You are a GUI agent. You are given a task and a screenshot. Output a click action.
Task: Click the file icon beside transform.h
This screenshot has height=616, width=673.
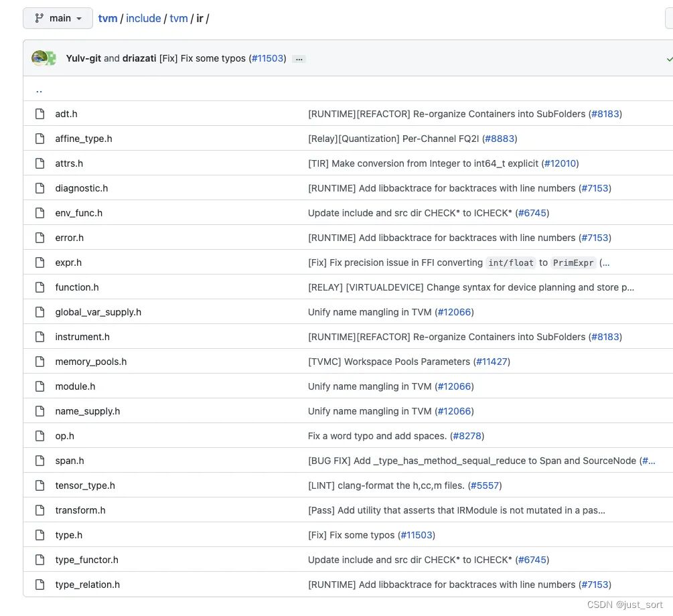(40, 510)
